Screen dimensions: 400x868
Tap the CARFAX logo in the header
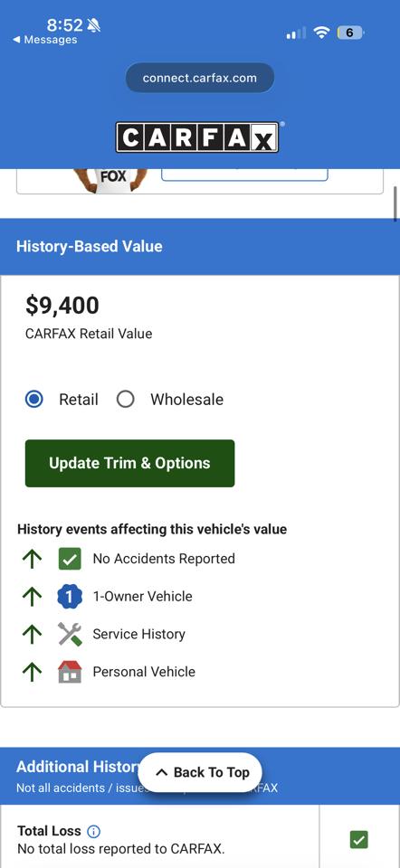tap(198, 137)
